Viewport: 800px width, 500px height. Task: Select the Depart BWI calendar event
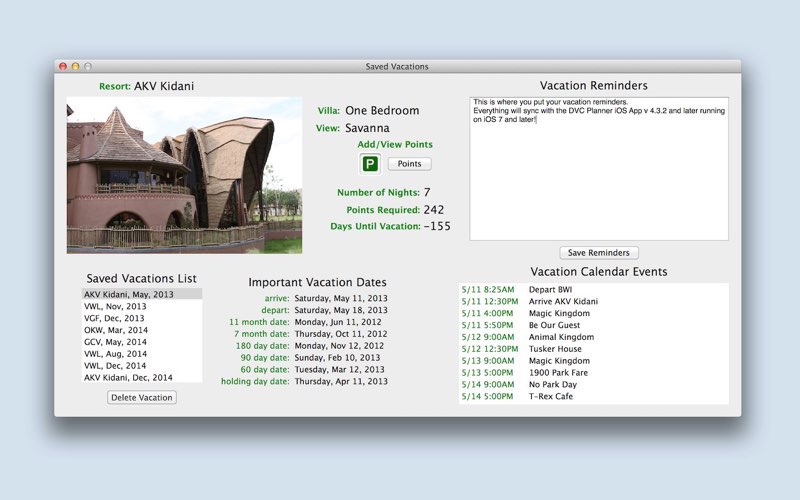coord(593,289)
